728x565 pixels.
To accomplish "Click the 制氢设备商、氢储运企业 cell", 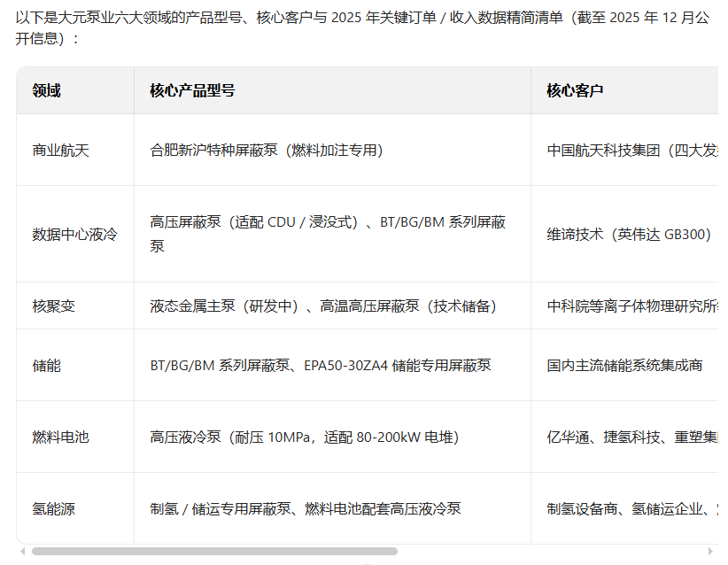I will pyautogui.click(x=625, y=509).
